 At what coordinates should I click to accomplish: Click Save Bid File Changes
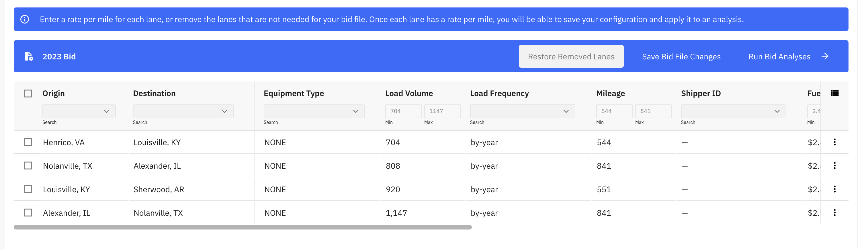681,57
